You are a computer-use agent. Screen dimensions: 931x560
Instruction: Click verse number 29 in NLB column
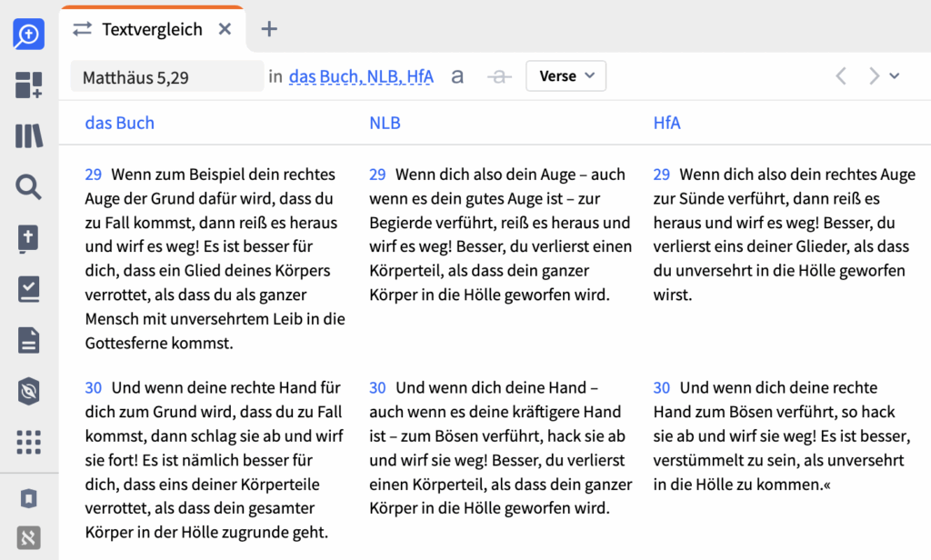377,175
